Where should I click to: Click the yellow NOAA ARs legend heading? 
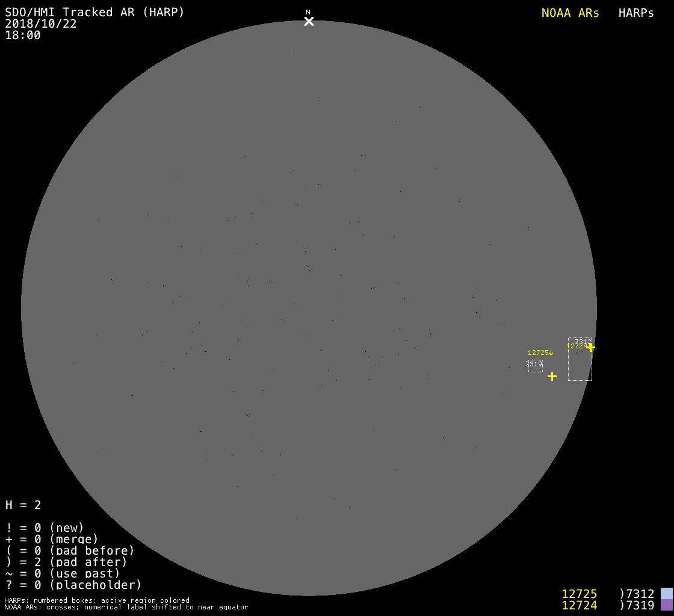coord(570,13)
